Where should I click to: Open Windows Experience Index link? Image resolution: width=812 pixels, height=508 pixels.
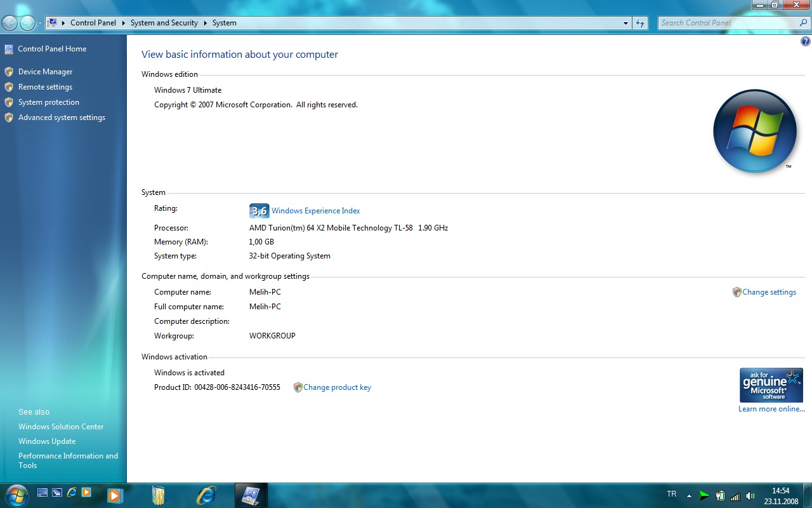[316, 211]
